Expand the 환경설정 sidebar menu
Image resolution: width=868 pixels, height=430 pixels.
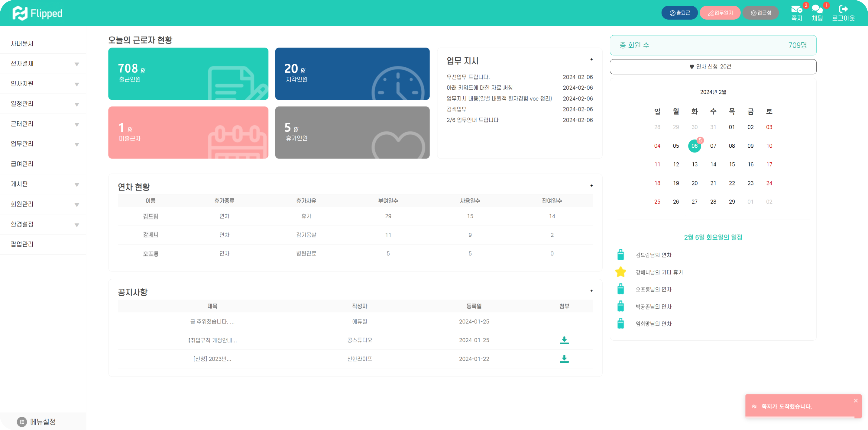(77, 225)
